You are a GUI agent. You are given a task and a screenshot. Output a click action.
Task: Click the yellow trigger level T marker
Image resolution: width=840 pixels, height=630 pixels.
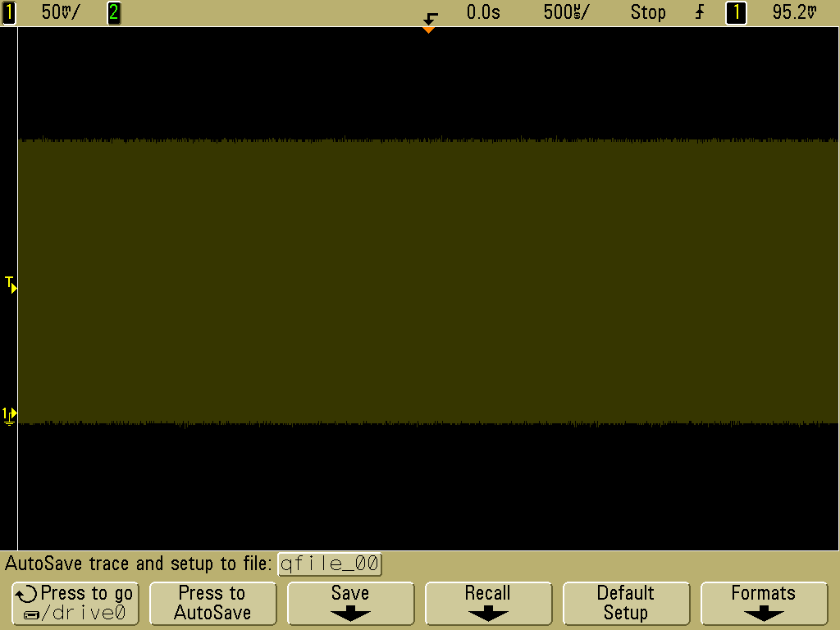tap(11, 285)
